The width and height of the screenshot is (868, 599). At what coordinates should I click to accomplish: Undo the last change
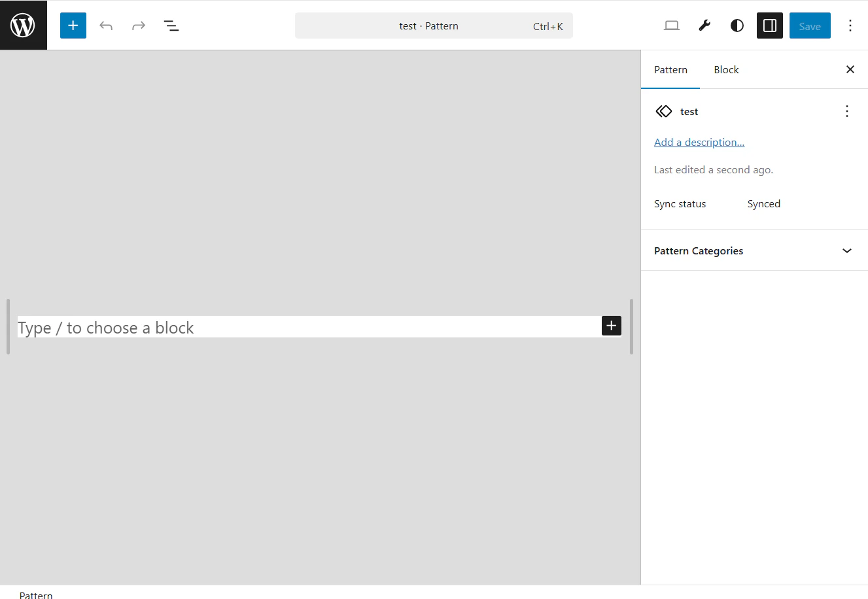(x=106, y=26)
